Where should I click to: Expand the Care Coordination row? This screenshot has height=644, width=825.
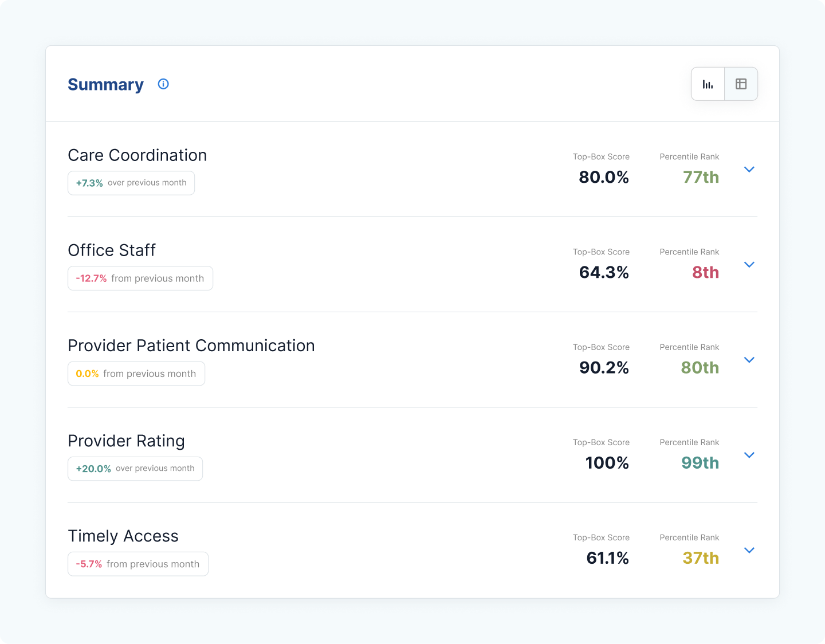point(749,170)
